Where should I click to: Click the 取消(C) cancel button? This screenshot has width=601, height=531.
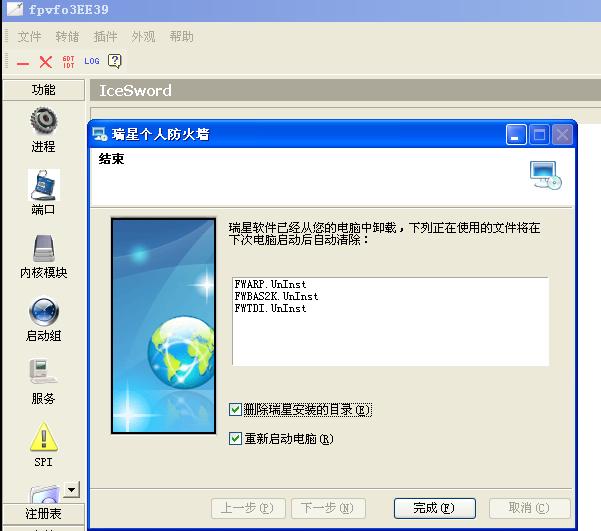(x=529, y=508)
